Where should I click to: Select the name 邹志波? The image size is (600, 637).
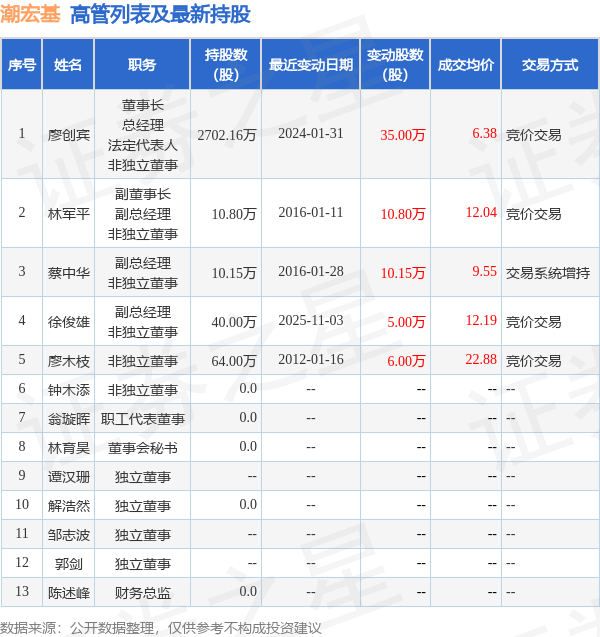(69, 535)
